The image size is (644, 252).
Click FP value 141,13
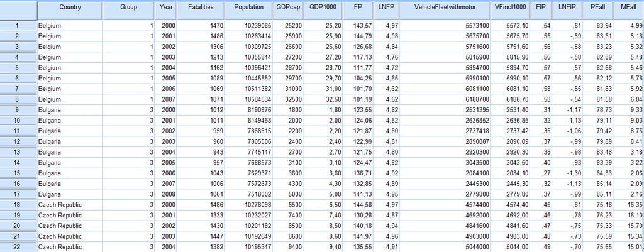[358, 194]
